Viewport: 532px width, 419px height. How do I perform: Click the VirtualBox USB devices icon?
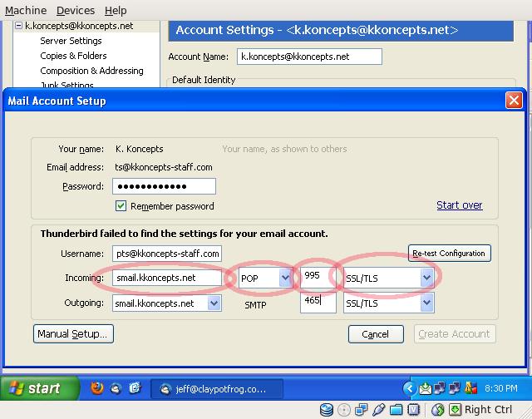coord(379,410)
